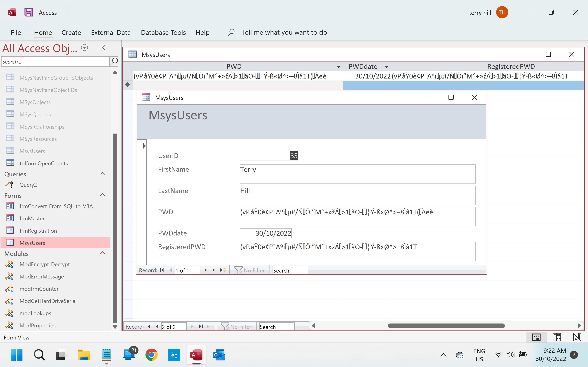Image resolution: width=588 pixels, height=367 pixels.
Task: Switch to Design View icon in status bar
Action: click(577, 337)
